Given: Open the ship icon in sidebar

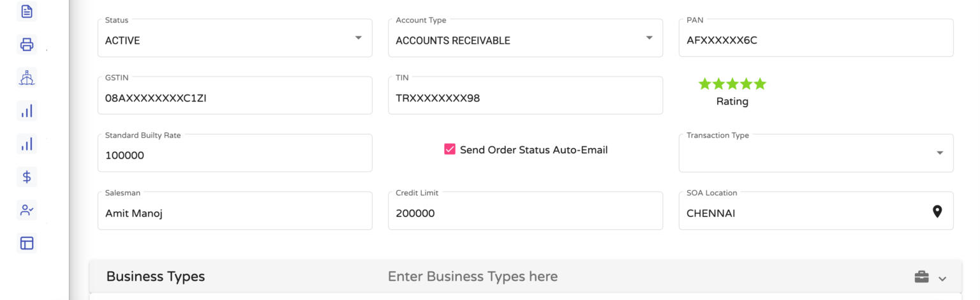Looking at the screenshot, I should pyautogui.click(x=27, y=78).
